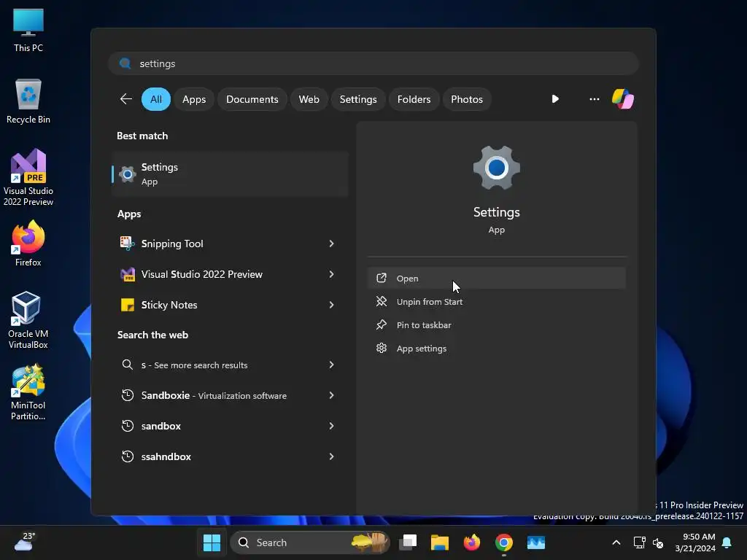Expand Visual Studio 2022 Preview result chevron
Image resolution: width=747 pixels, height=560 pixels.
pos(331,274)
